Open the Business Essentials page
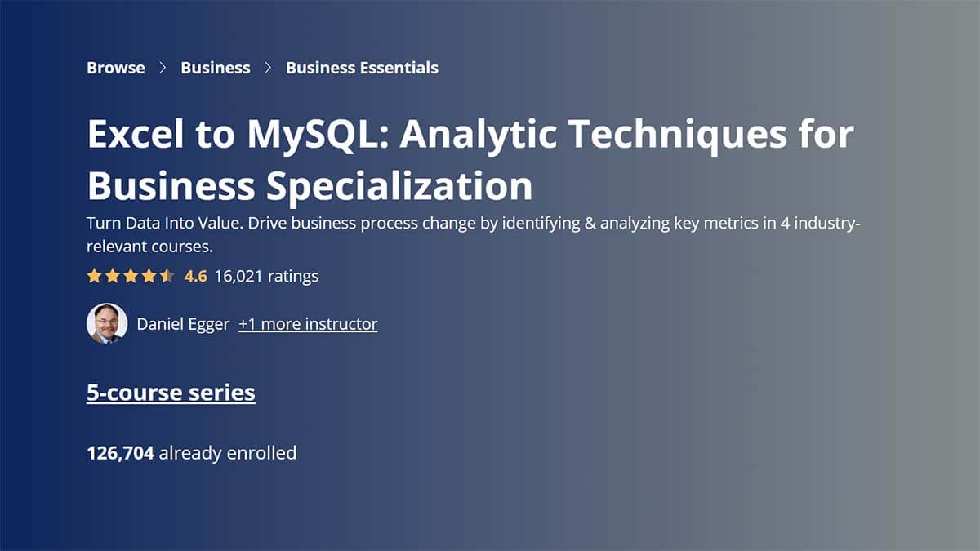 361,68
